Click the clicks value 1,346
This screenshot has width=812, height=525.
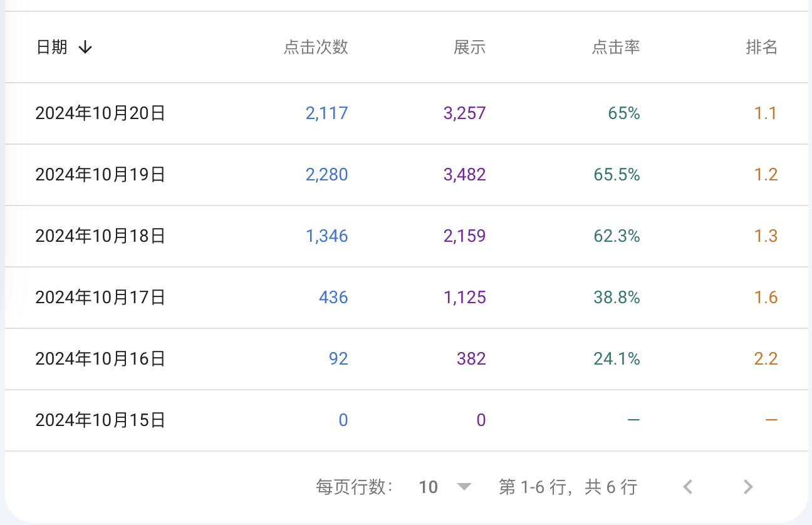point(327,236)
